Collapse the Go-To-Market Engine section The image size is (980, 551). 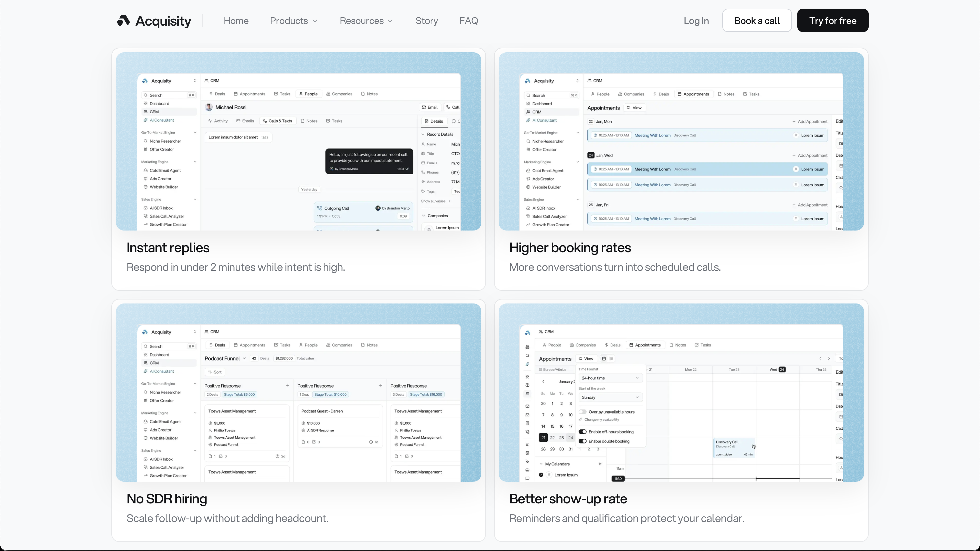click(x=195, y=132)
